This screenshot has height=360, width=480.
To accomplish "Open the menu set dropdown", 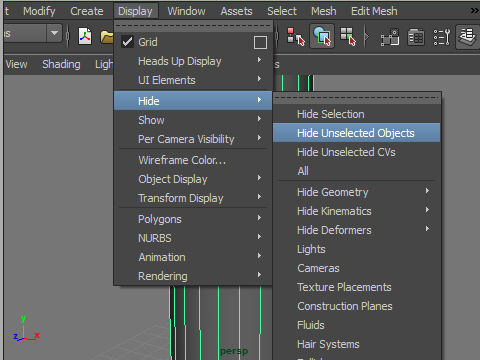I will click(x=54, y=33).
